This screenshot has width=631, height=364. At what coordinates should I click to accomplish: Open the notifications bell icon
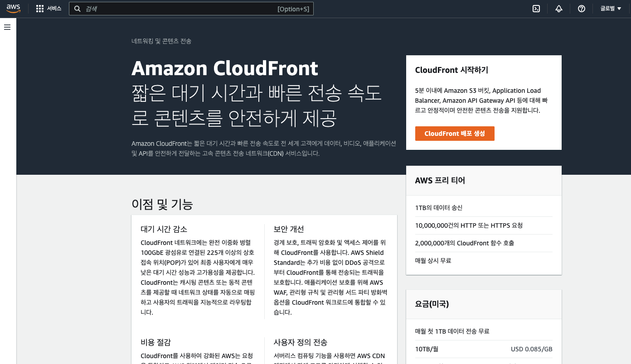pyautogui.click(x=559, y=9)
